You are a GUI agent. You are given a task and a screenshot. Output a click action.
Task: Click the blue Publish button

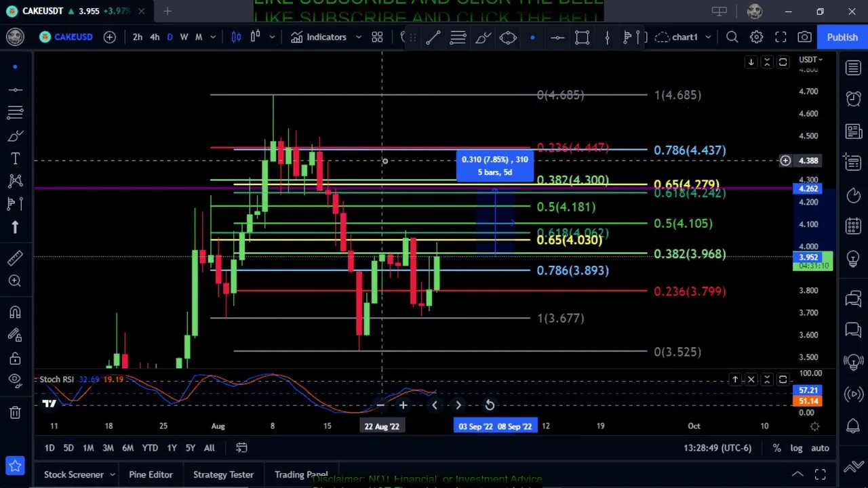coord(842,37)
